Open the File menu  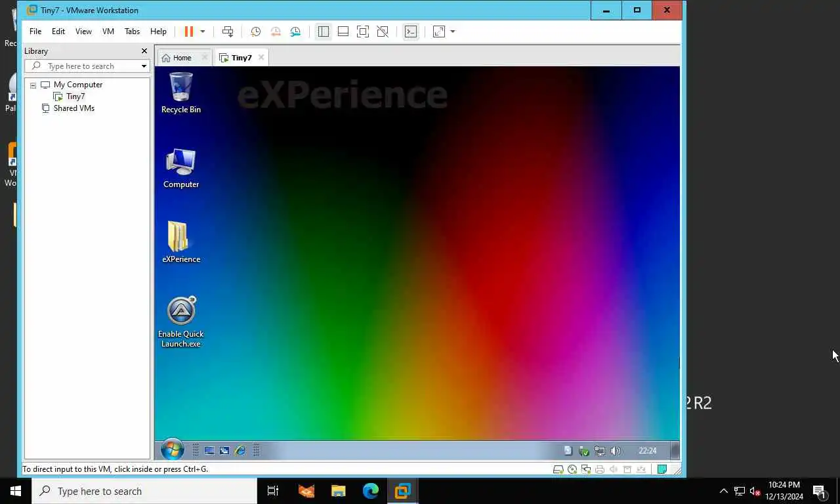point(35,31)
